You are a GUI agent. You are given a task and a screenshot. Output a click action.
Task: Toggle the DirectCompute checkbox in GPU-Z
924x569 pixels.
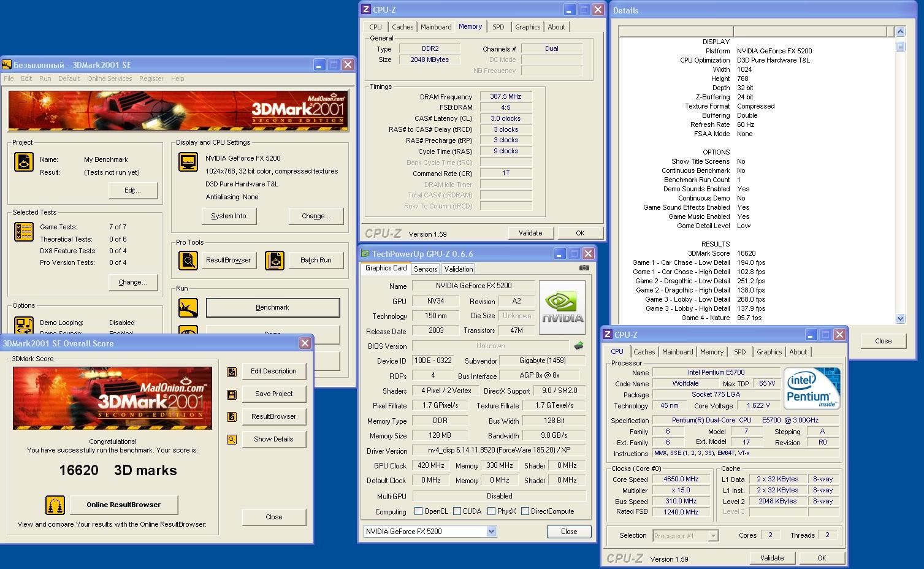525,511
